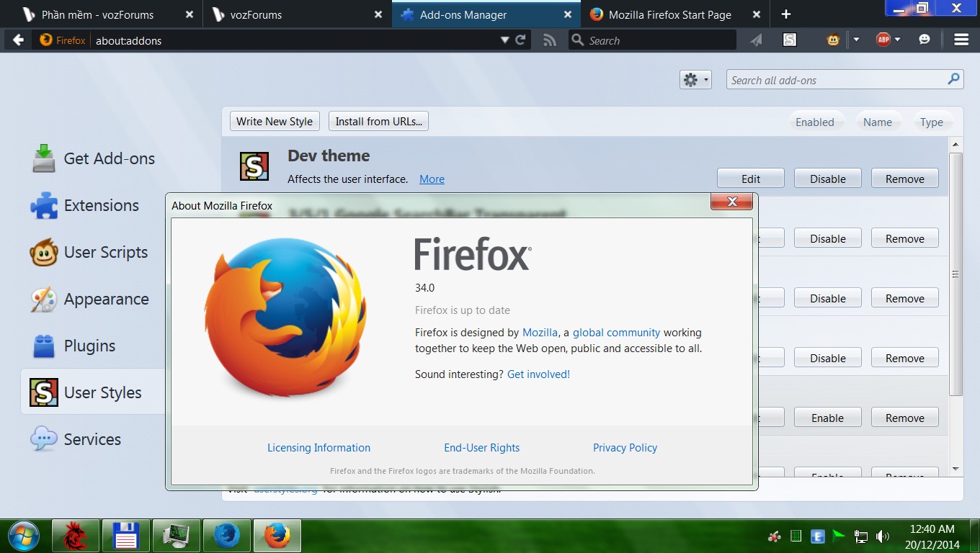Open a new tab with plus button
Image resolution: width=980 pixels, height=553 pixels.
pyautogui.click(x=786, y=14)
